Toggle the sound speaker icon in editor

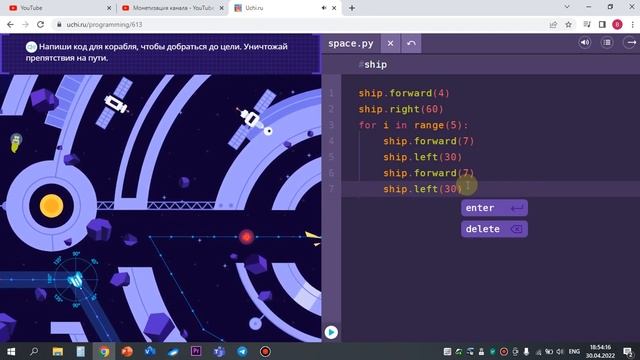pyautogui.click(x=585, y=42)
